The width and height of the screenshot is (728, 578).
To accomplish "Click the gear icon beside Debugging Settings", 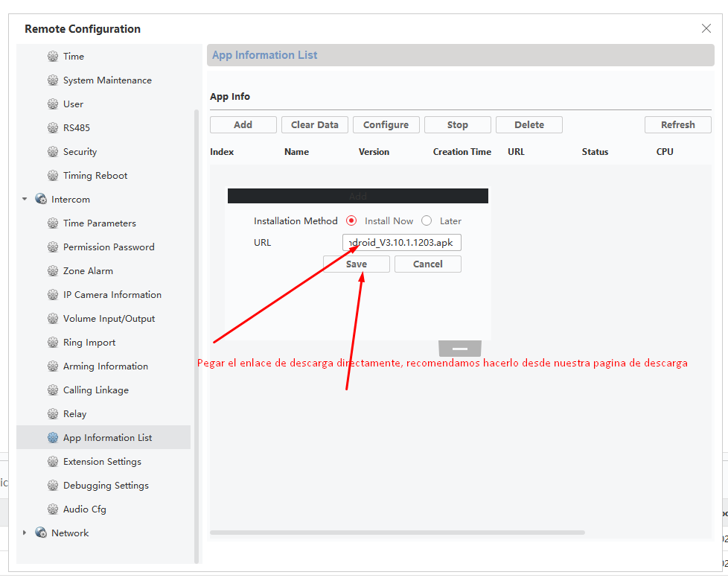I will coord(53,486).
